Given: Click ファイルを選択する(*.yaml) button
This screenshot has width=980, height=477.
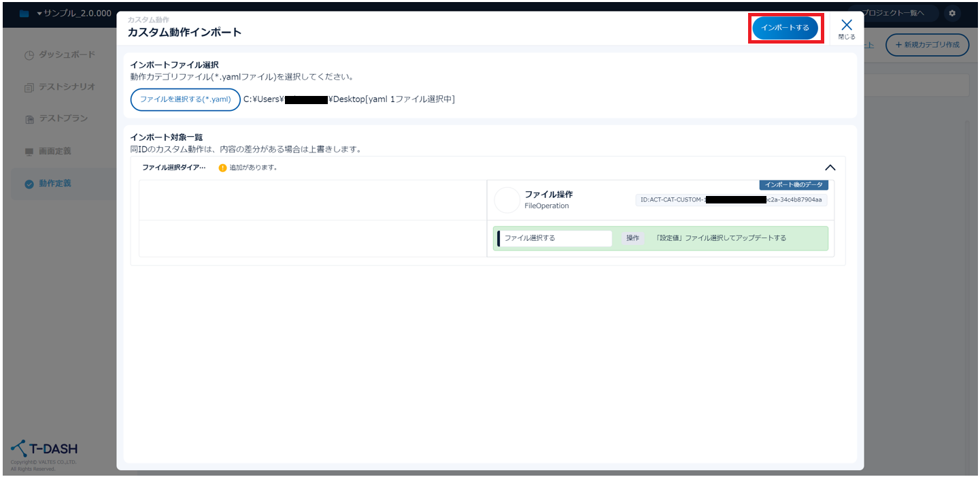Looking at the screenshot, I should pos(185,99).
